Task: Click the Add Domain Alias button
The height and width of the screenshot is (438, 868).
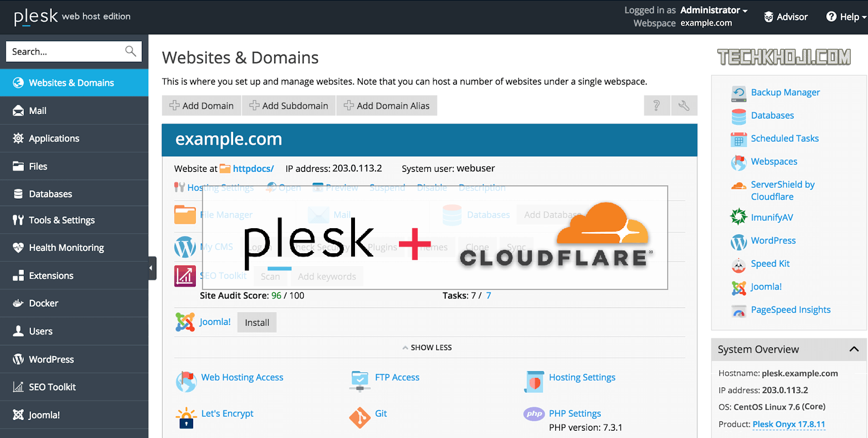Action: pyautogui.click(x=387, y=105)
